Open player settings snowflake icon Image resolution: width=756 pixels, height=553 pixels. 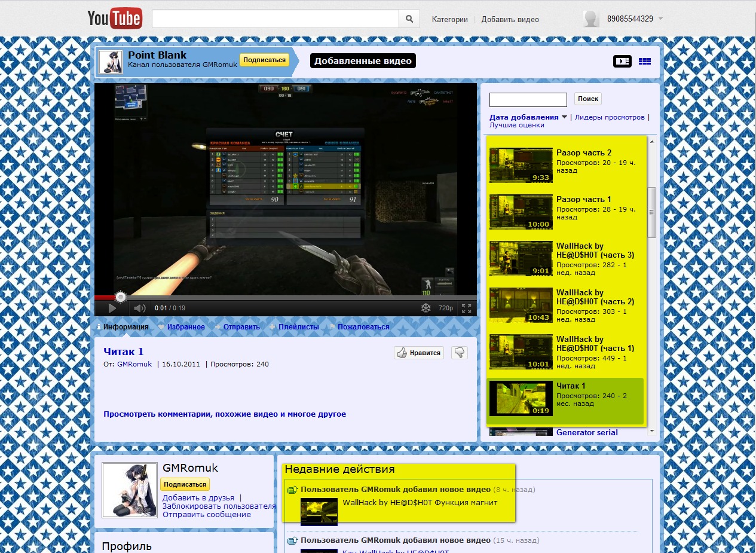426,308
